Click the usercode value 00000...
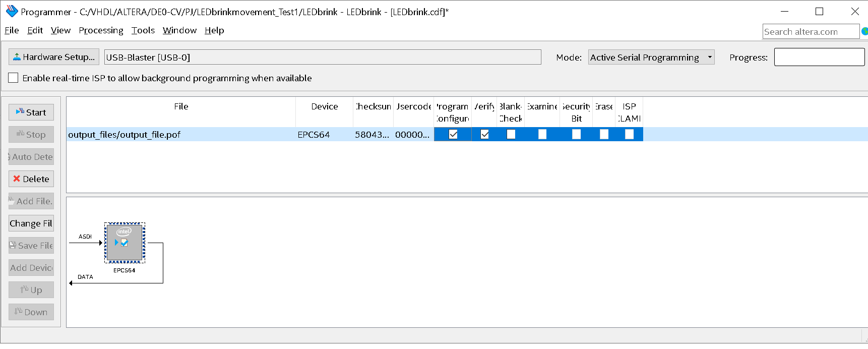The image size is (868, 349). coord(412,135)
